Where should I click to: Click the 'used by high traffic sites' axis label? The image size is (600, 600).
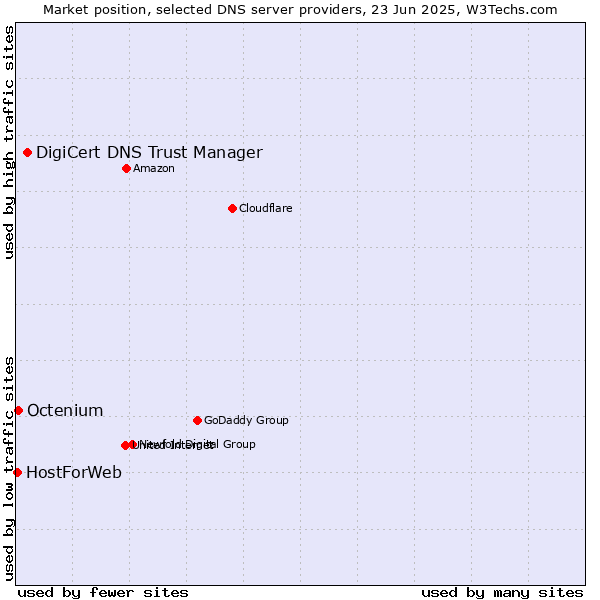[x=9, y=142]
